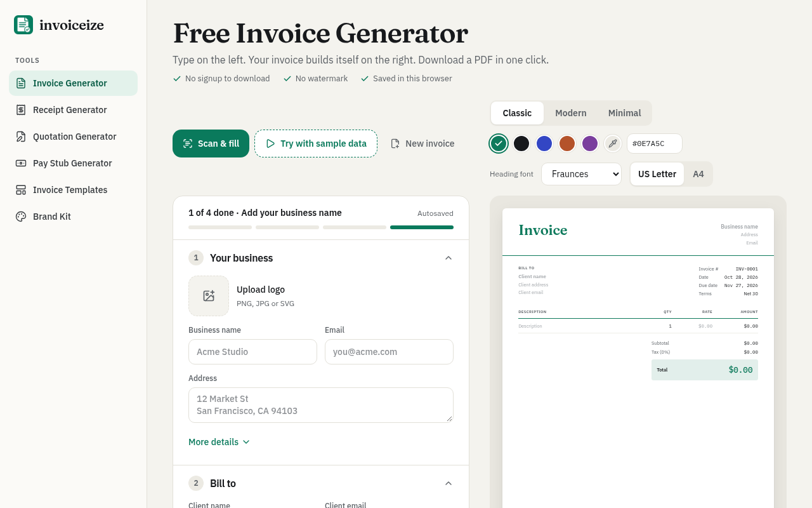The width and height of the screenshot is (812, 508).
Task: Switch to the Minimal template tab
Action: [x=625, y=113]
